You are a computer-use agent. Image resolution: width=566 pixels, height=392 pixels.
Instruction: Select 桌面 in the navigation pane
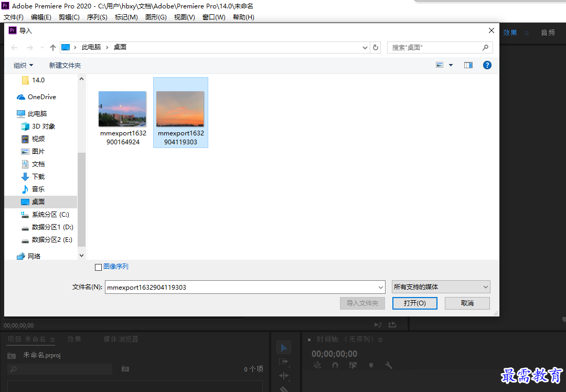click(x=41, y=202)
